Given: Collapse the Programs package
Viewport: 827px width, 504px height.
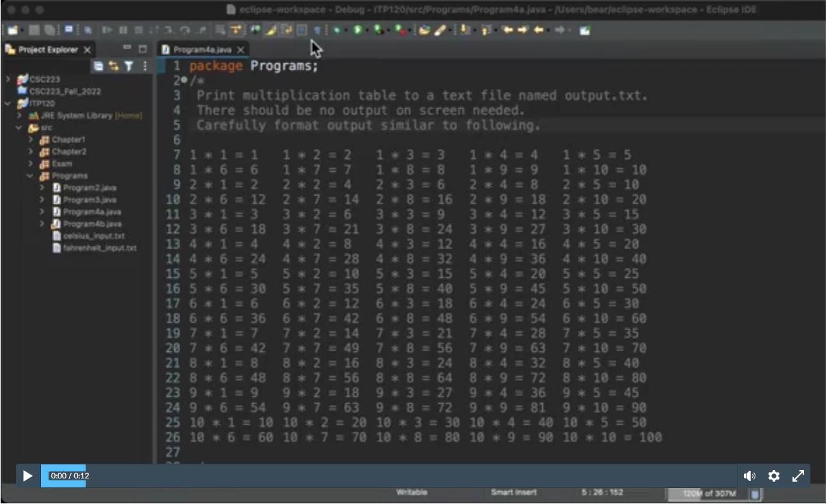Looking at the screenshot, I should tap(31, 176).
